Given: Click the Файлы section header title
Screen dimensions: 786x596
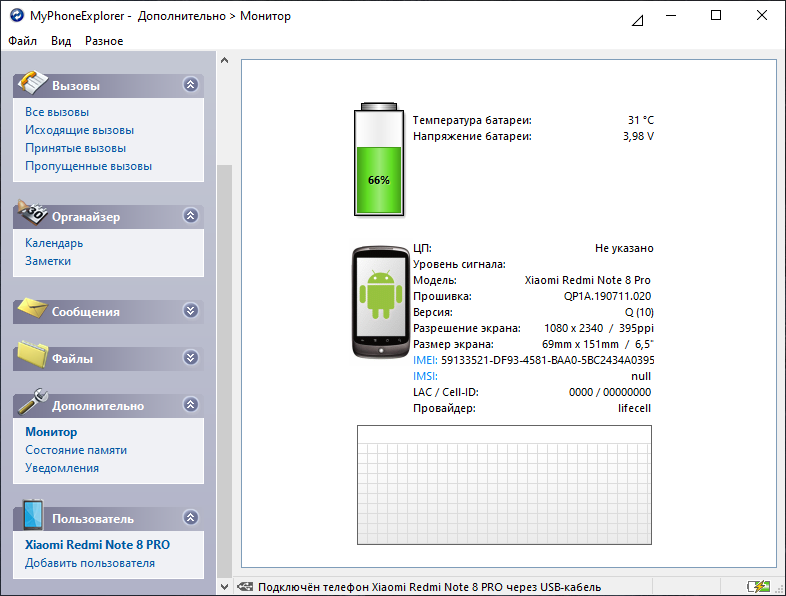Looking at the screenshot, I should tap(72, 359).
